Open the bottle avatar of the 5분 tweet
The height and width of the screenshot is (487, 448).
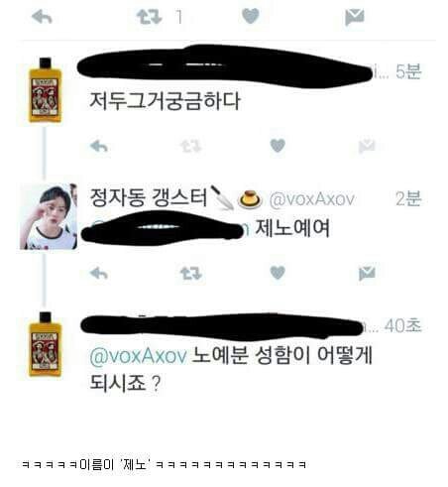coord(45,90)
